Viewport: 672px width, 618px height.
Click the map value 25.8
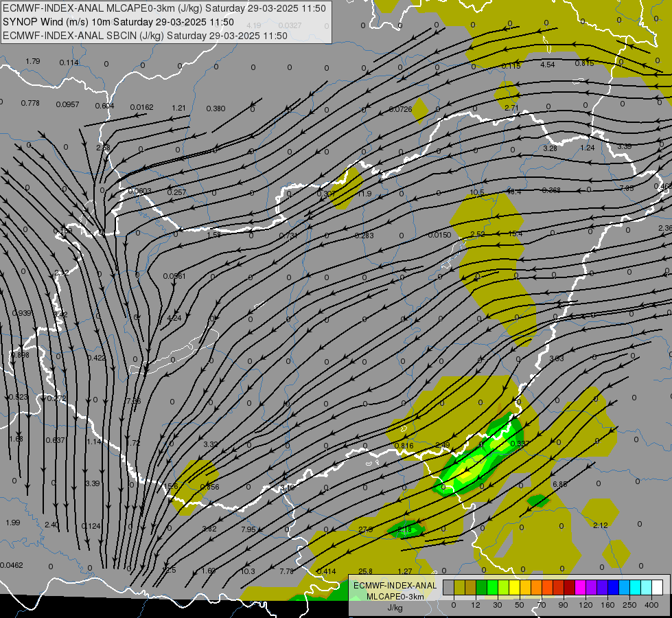365,571
